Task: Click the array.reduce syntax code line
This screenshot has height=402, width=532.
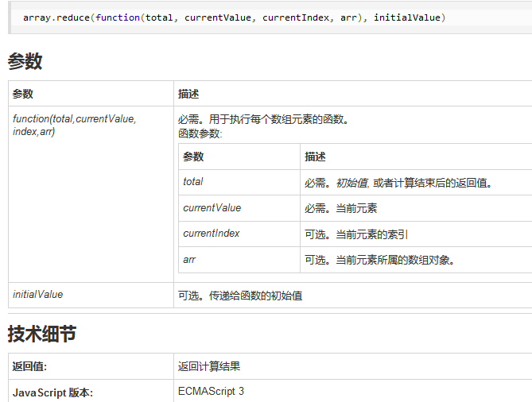Action: pyautogui.click(x=234, y=17)
